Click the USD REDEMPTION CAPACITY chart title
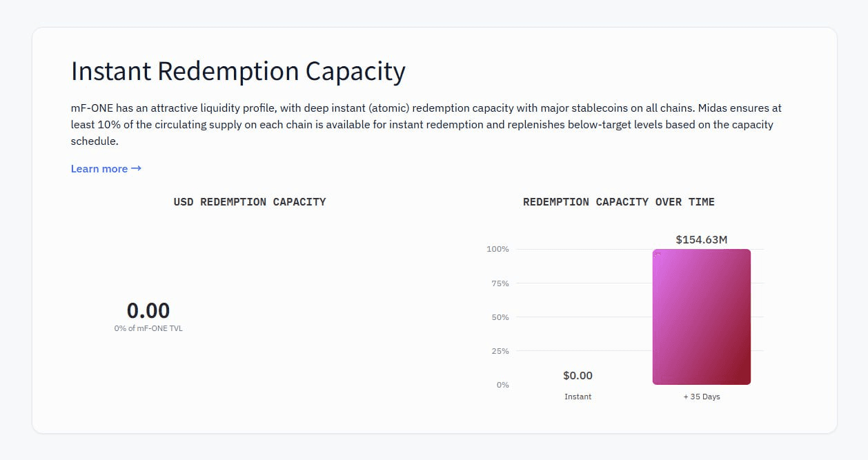Image resolution: width=868 pixels, height=460 pixels. [250, 202]
